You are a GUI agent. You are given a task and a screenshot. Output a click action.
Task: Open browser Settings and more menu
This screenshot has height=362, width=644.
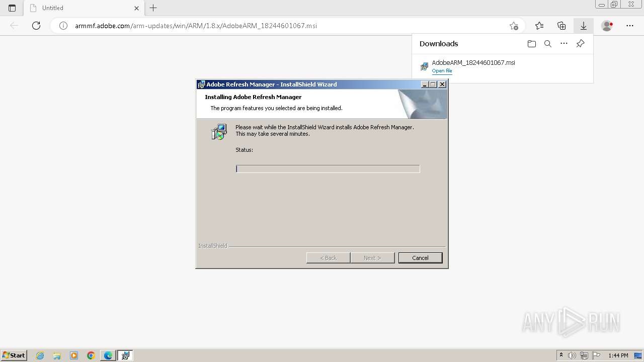(630, 26)
